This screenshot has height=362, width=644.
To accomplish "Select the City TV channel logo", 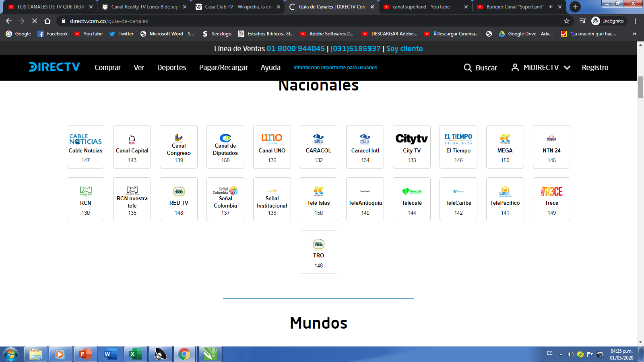I will (x=412, y=139).
